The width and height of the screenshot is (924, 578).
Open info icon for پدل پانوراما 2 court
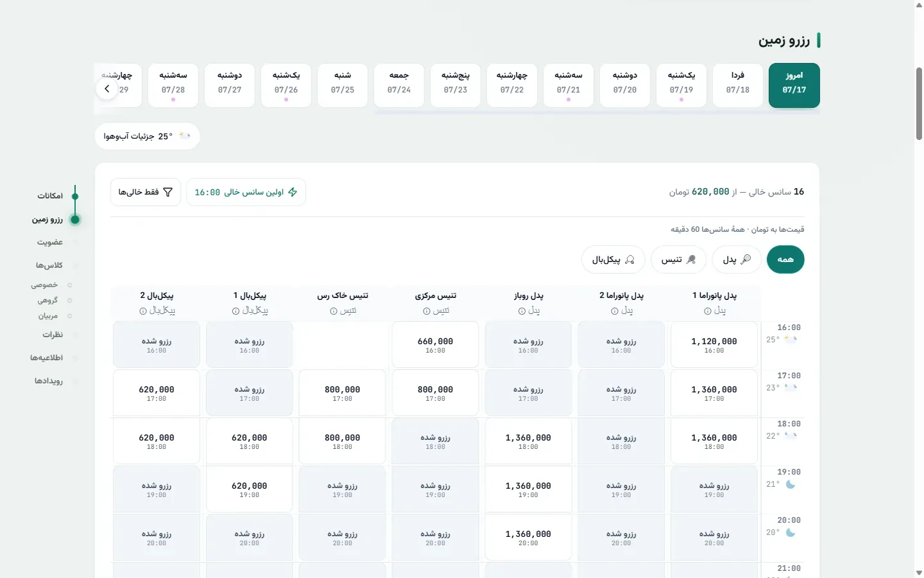tap(615, 311)
